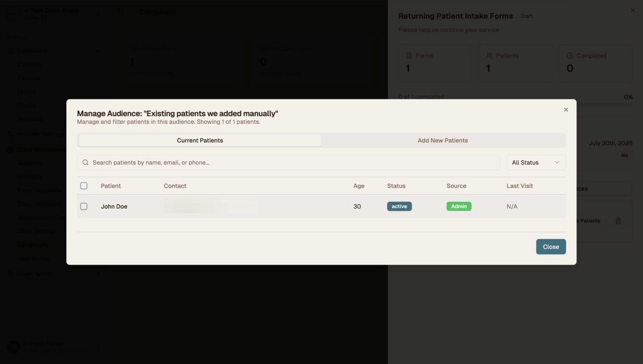Open the All Status filter dropdown
The width and height of the screenshot is (643, 364).
(x=535, y=163)
